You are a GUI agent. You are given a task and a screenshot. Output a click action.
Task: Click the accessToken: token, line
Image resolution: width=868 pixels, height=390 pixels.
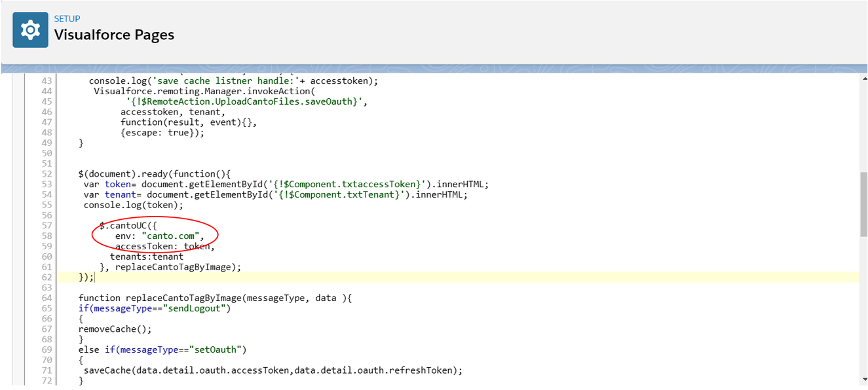pyautogui.click(x=165, y=246)
